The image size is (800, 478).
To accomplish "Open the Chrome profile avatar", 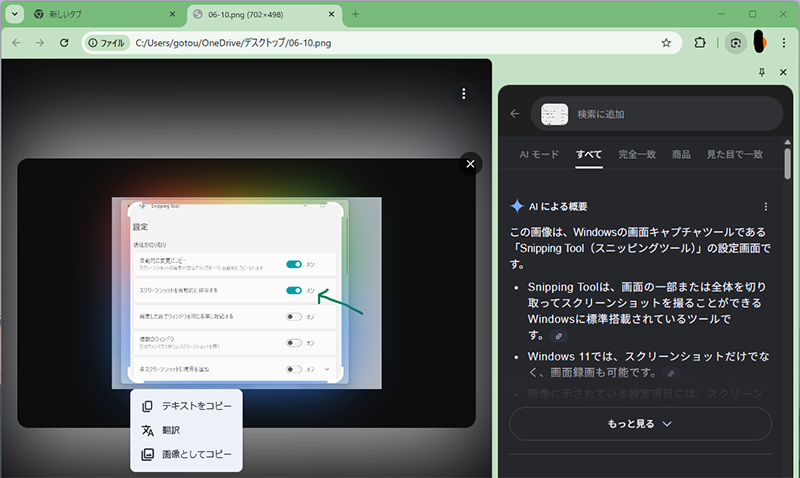I will tap(760, 42).
